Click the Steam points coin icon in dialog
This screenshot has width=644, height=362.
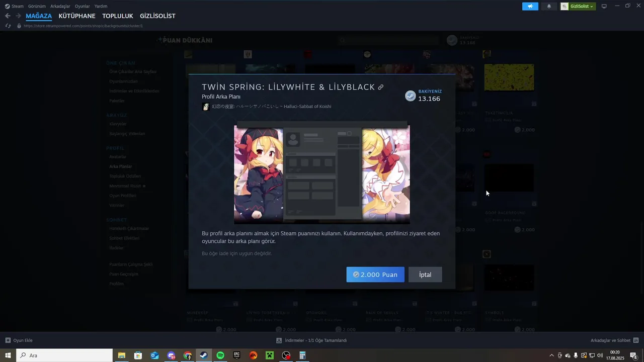[x=411, y=96]
